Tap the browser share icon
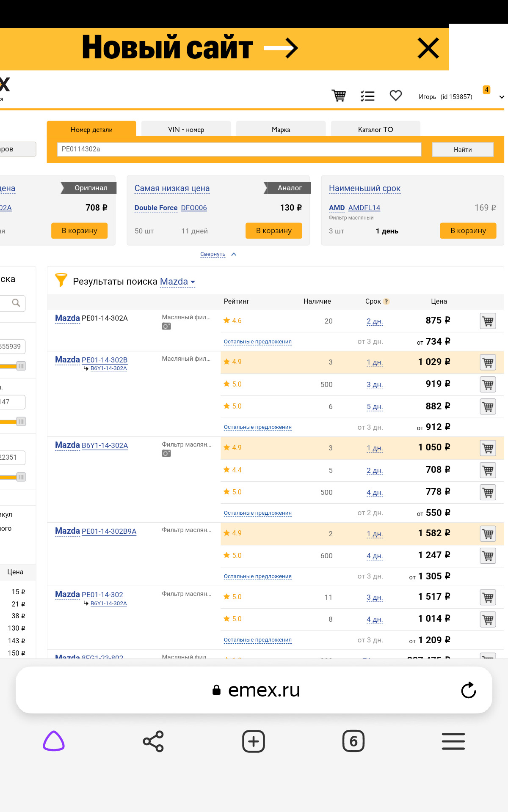508x812 pixels. [x=153, y=741]
